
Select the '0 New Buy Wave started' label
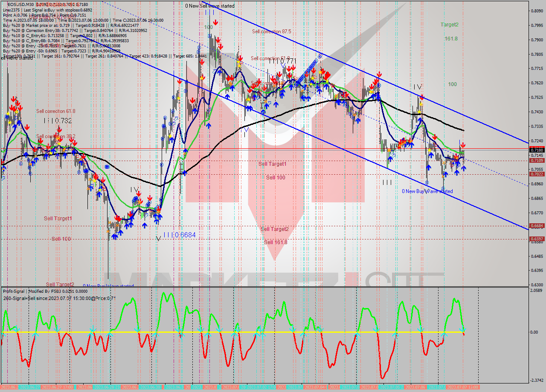click(x=427, y=191)
